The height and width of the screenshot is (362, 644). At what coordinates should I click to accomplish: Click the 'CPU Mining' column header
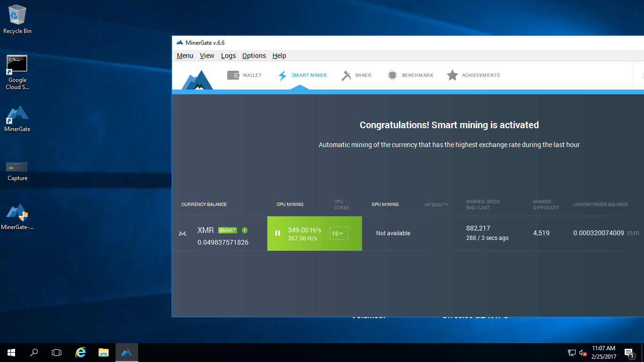[x=290, y=205]
